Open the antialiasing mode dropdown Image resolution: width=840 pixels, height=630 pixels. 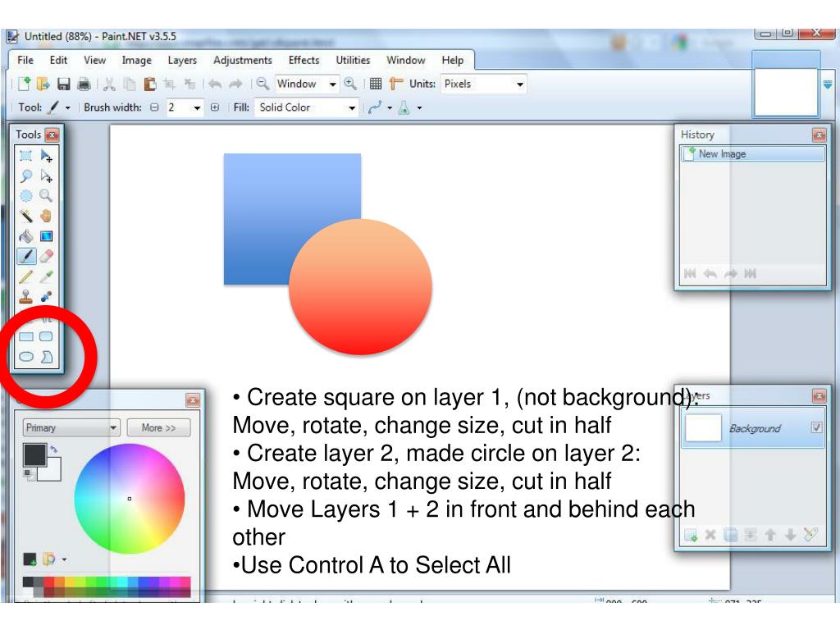coord(390,107)
